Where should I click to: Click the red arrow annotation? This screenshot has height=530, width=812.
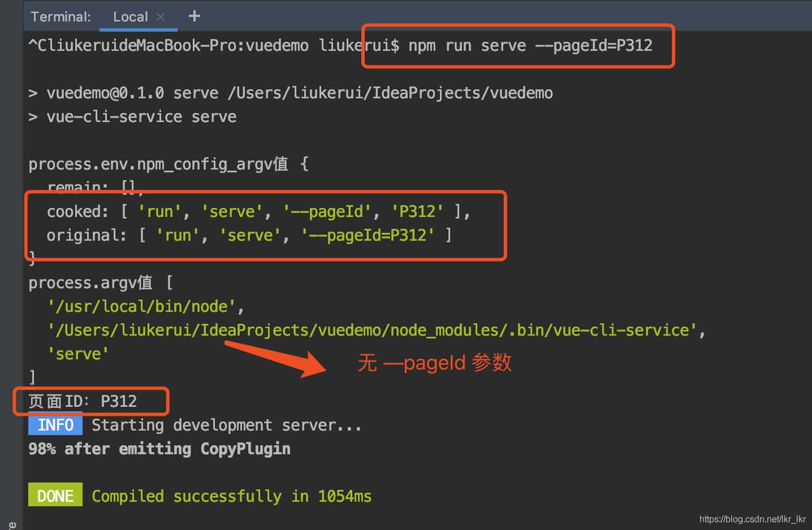click(x=277, y=357)
